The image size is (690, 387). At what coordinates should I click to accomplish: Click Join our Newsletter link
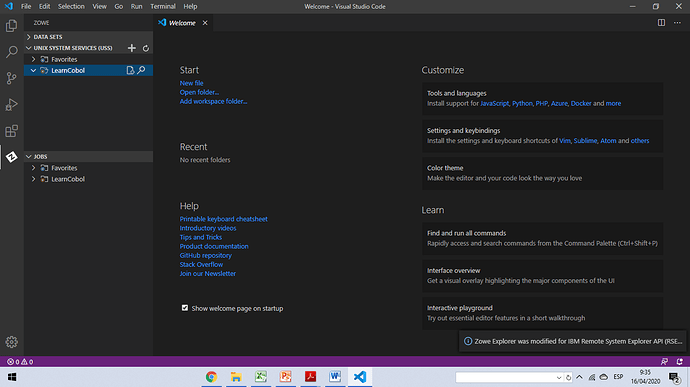coord(208,273)
